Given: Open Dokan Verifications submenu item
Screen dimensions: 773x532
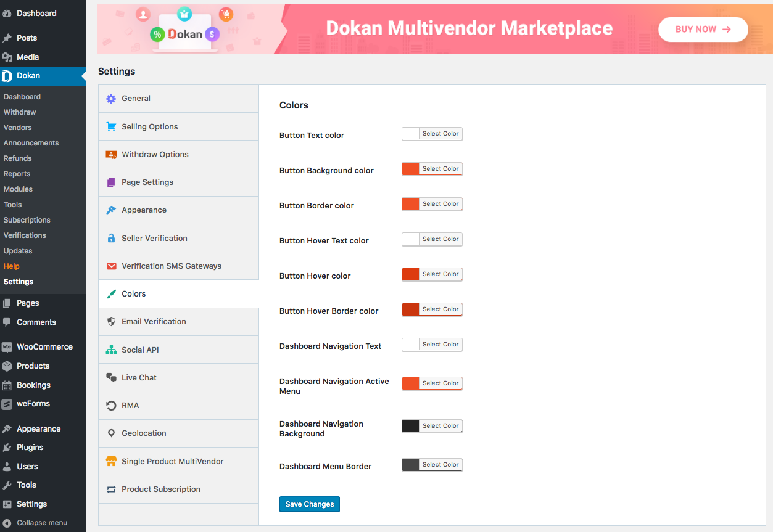Looking at the screenshot, I should 25,235.
